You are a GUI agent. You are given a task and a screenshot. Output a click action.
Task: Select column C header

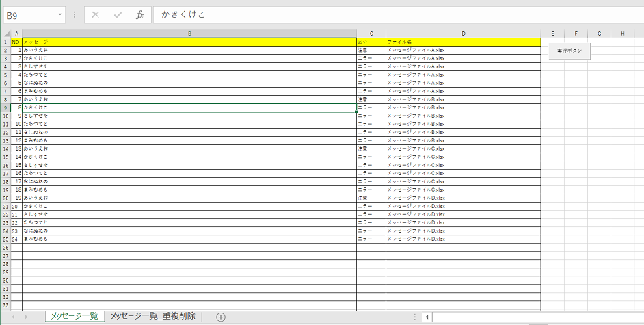tap(371, 34)
